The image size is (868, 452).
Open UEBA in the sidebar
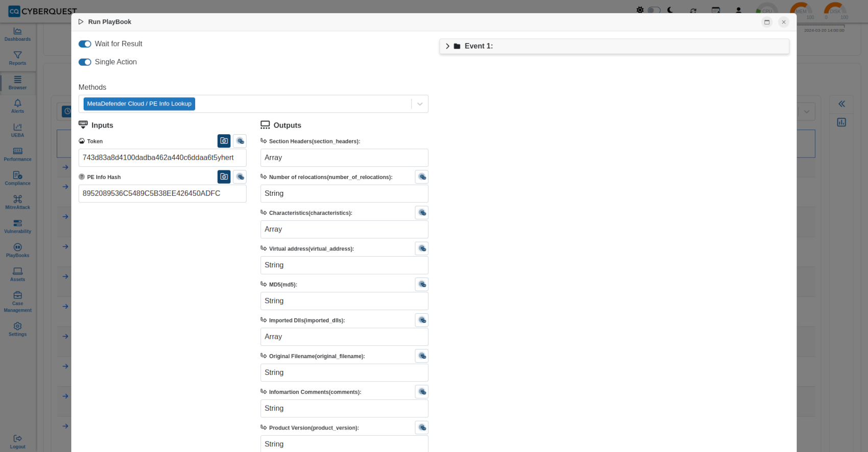point(18,130)
